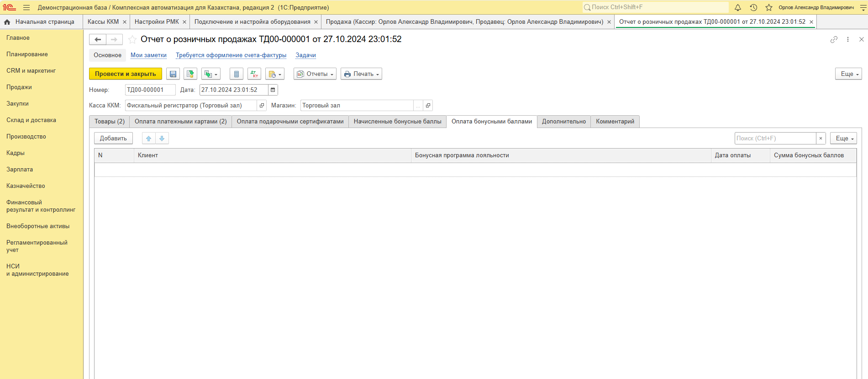The height and width of the screenshot is (379, 868).
Task: Add document to favorites with star
Action: coord(132,39)
